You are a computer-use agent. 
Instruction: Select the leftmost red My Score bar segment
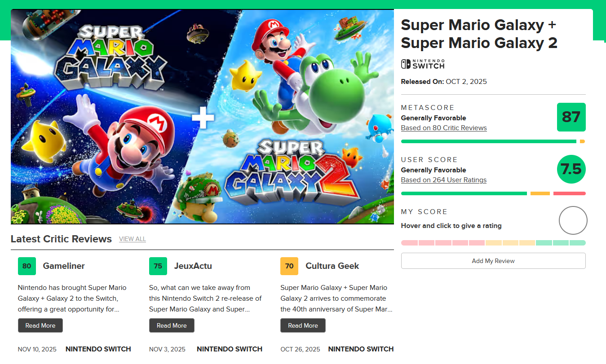(409, 243)
